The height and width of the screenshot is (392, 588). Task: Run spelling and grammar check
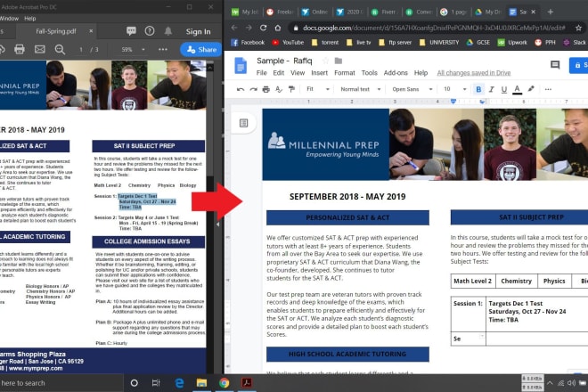[279, 89]
